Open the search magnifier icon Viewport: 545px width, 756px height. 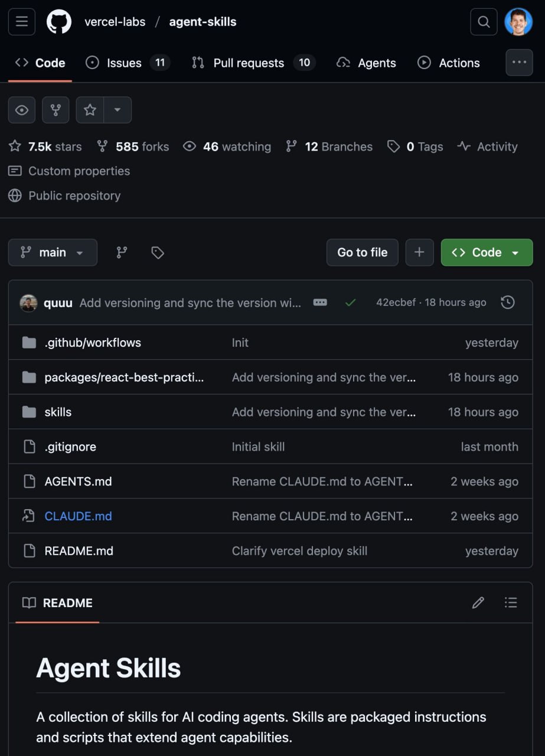[484, 22]
